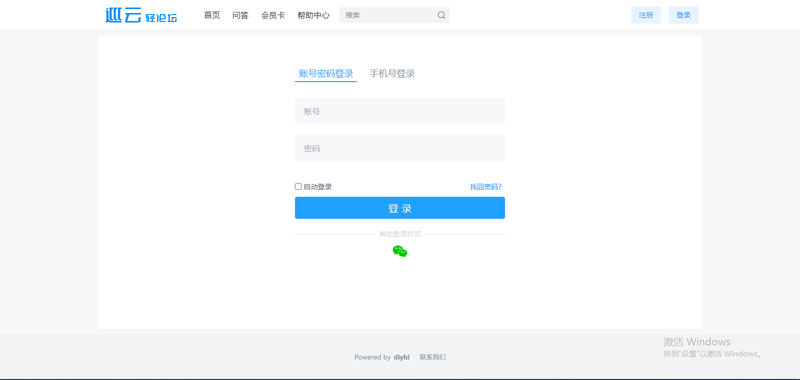Open 帮助中心 in the navigation bar

(313, 15)
